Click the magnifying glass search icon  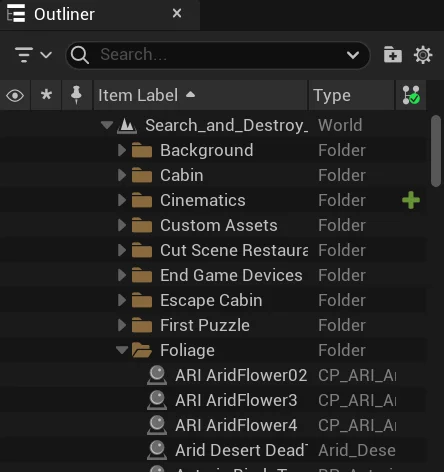80,55
